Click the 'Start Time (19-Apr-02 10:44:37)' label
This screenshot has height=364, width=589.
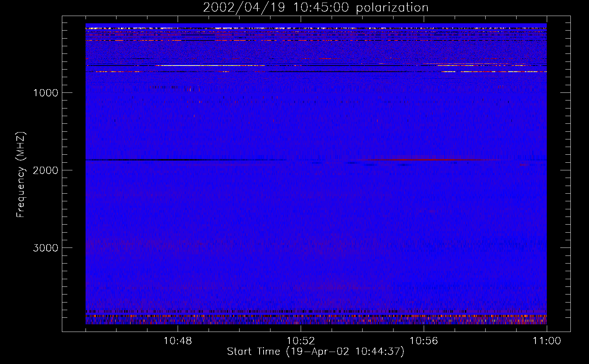coord(316,352)
